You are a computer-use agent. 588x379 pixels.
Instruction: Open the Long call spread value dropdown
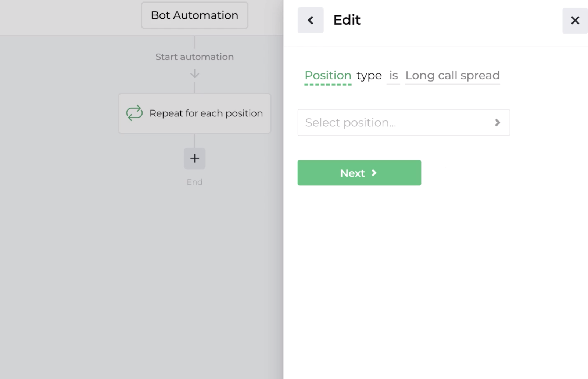[x=452, y=76]
